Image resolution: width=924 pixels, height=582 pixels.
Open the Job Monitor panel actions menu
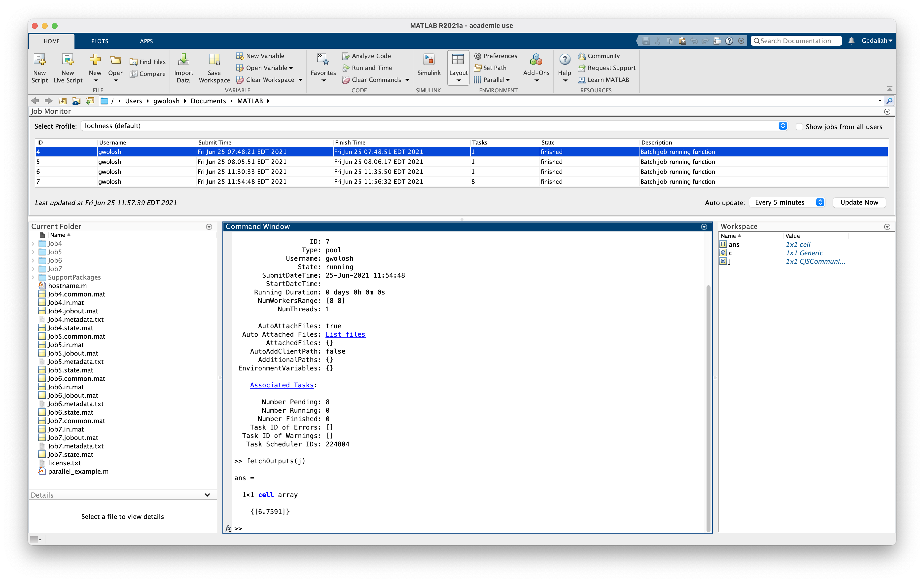[x=887, y=112]
